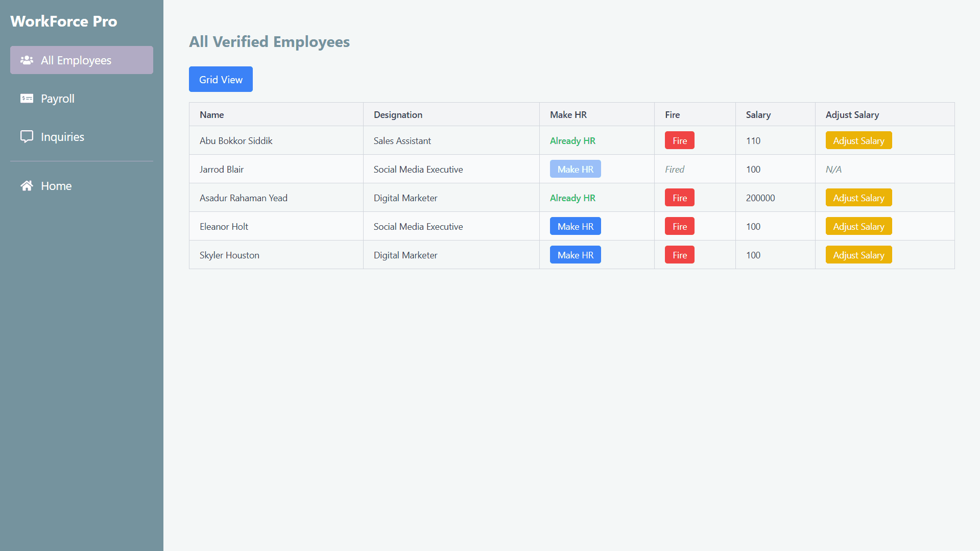Screen dimensions: 980x551
Task: Navigate to the Inquiries page
Action: pos(62,136)
